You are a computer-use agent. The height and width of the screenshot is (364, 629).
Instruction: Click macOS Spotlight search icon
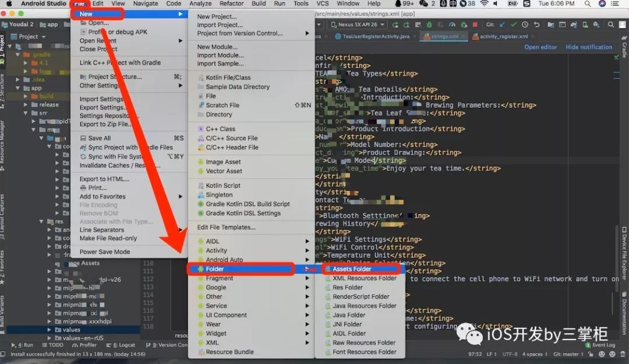coord(588,3)
